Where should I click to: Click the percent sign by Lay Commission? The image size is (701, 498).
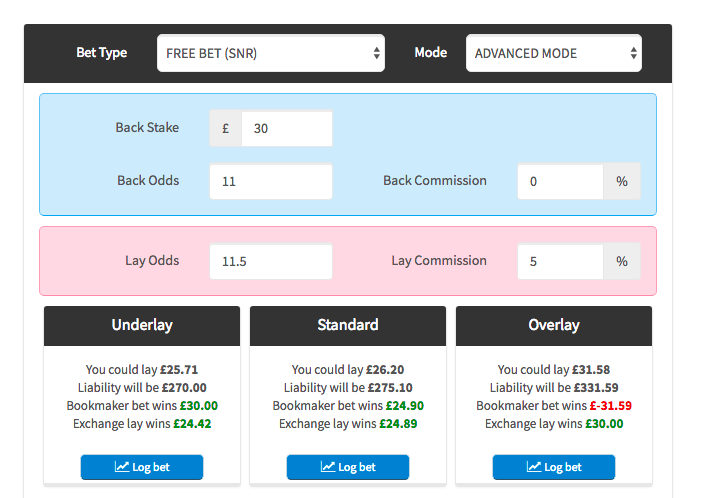[621, 261]
